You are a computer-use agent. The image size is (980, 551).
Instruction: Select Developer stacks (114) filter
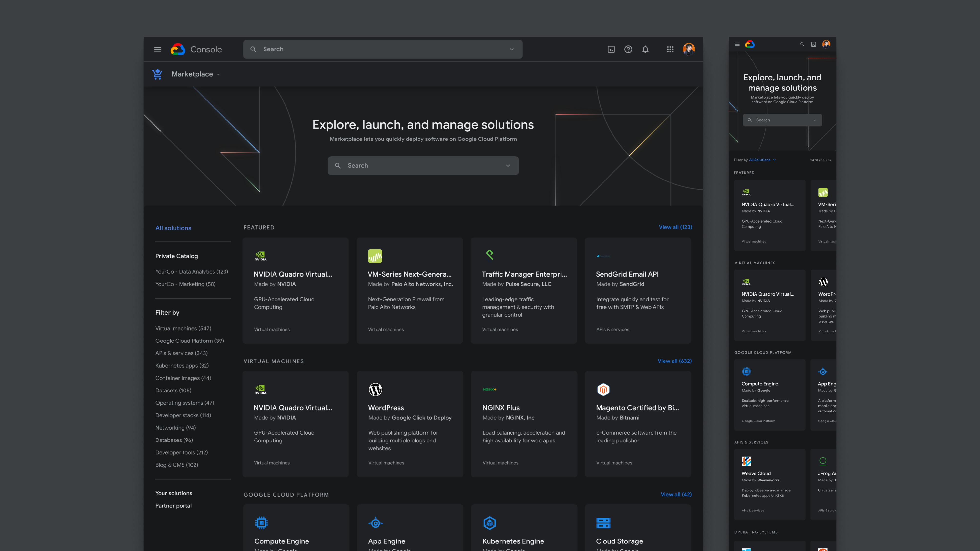click(183, 415)
